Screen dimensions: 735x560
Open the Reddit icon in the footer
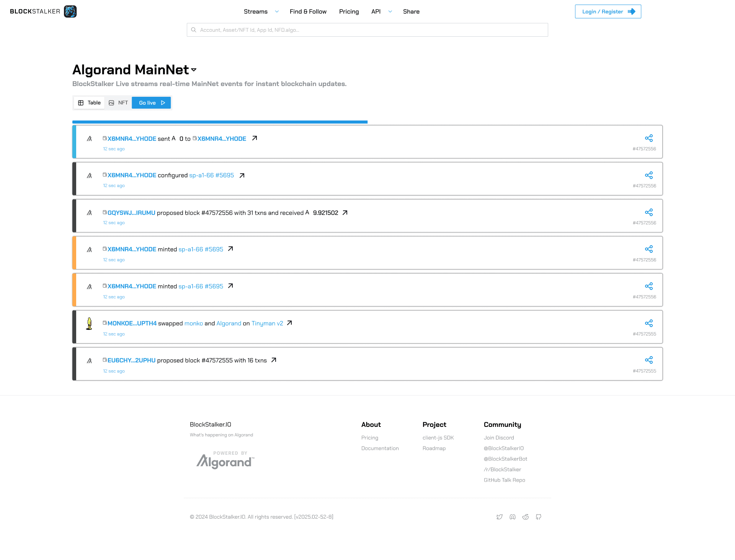coord(526,517)
